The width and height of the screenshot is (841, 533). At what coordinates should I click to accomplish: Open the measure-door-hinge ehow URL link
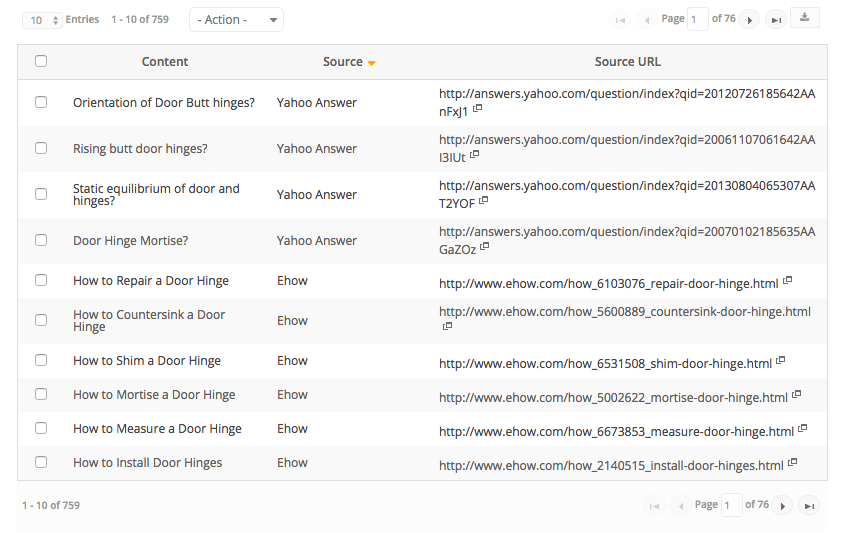click(x=616, y=429)
